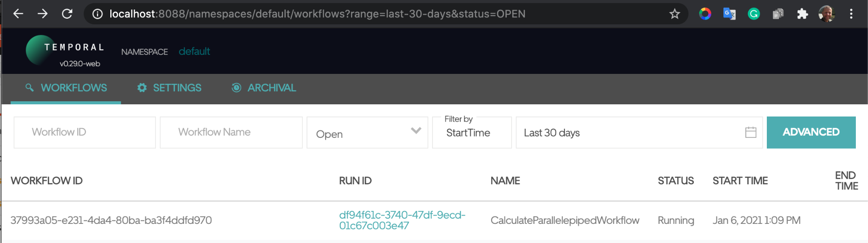
Task: Reload the page
Action: (67, 14)
